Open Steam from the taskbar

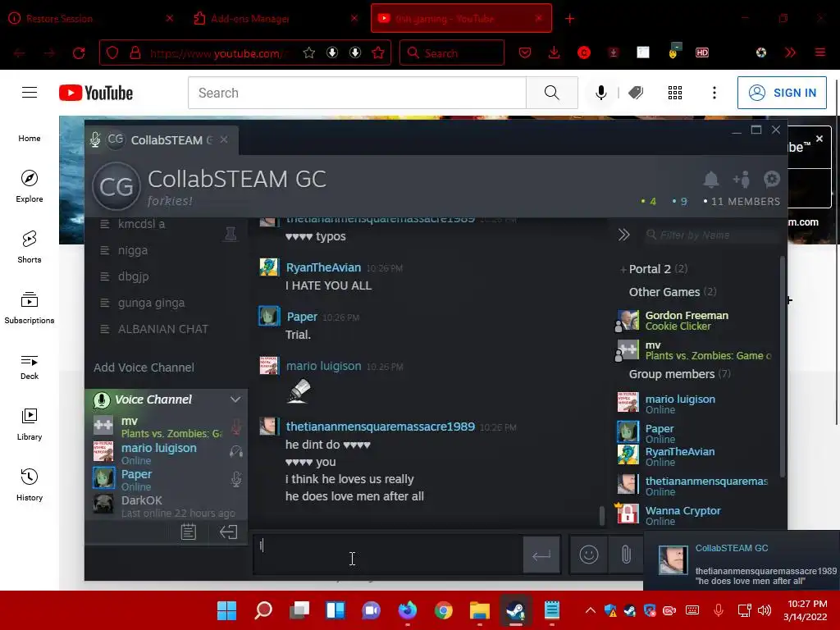pos(515,610)
